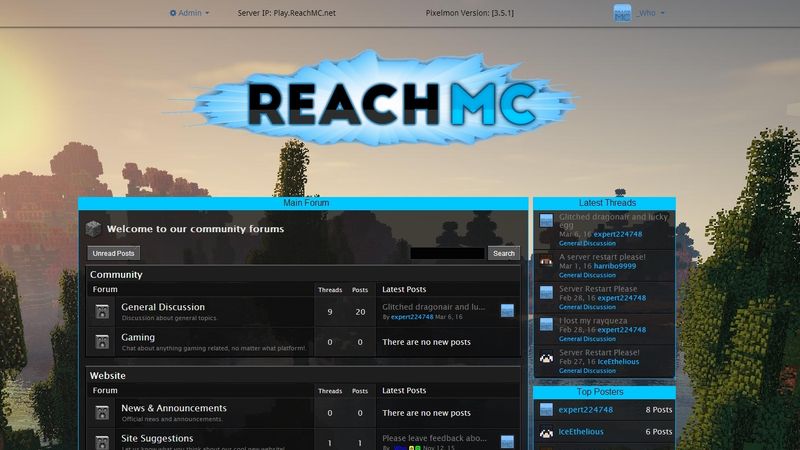This screenshot has width=800, height=450.
Task: Open the General Discussion forum
Action: [x=163, y=307]
